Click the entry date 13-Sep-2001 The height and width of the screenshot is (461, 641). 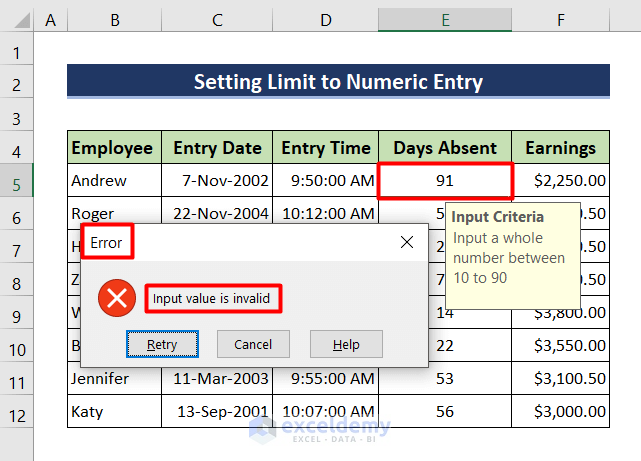[217, 412]
